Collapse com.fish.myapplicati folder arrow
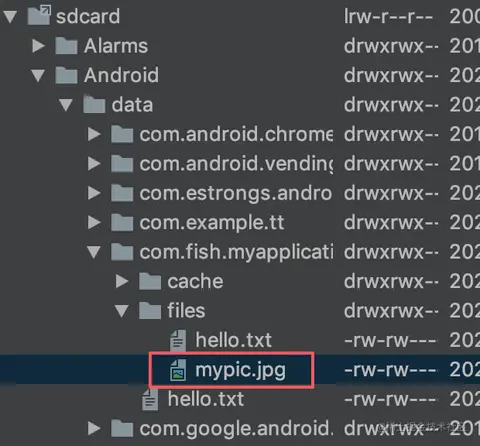 94,252
